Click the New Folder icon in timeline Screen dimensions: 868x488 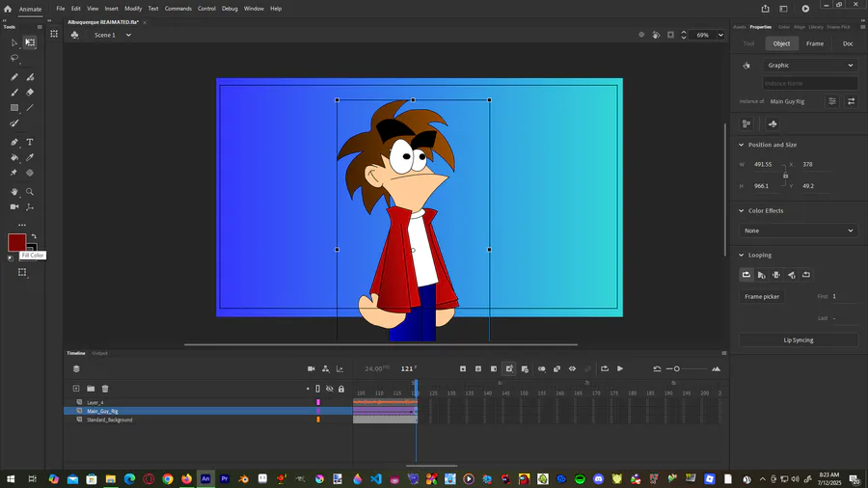[x=91, y=389]
